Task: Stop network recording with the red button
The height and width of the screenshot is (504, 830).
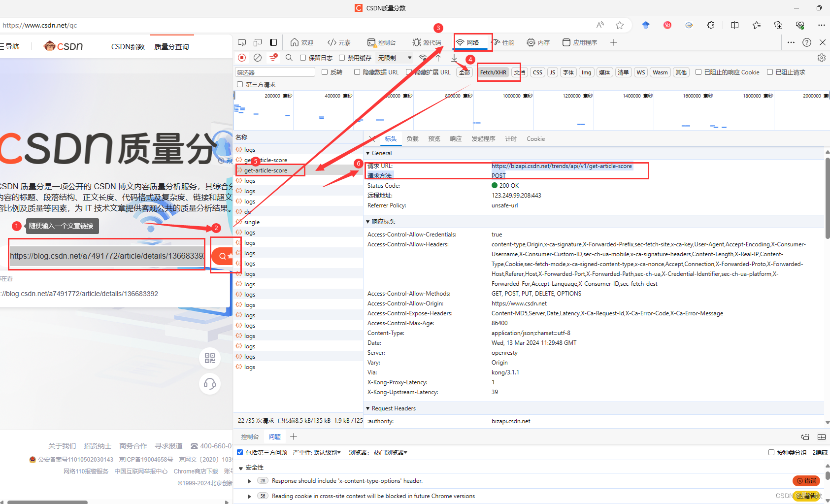Action: 242,58
